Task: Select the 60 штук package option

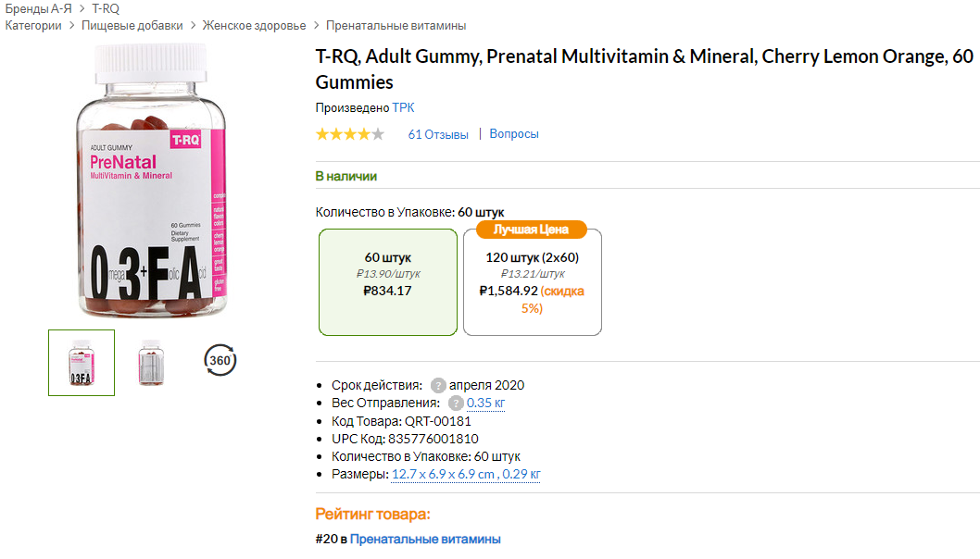Action: click(x=388, y=281)
